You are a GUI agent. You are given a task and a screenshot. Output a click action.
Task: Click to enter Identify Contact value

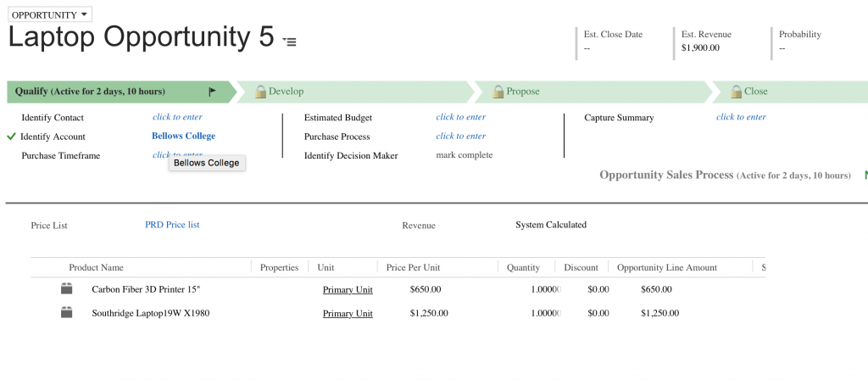pyautogui.click(x=177, y=117)
